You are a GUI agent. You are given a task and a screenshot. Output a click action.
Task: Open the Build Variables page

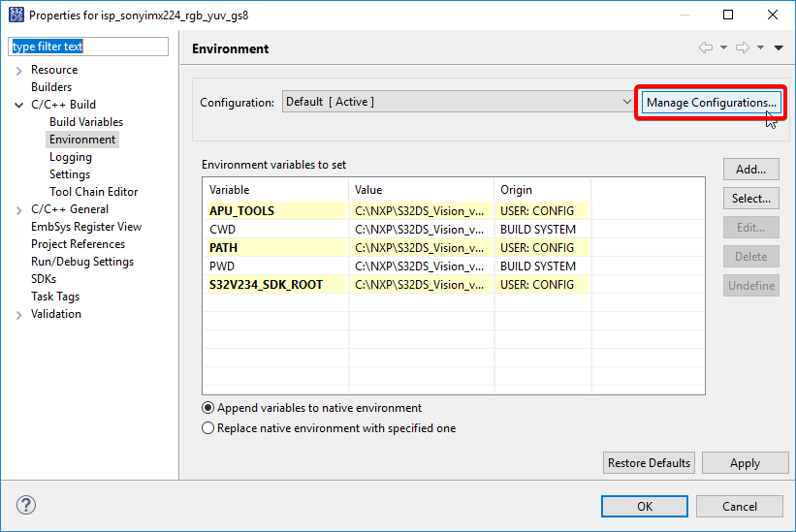(x=86, y=122)
